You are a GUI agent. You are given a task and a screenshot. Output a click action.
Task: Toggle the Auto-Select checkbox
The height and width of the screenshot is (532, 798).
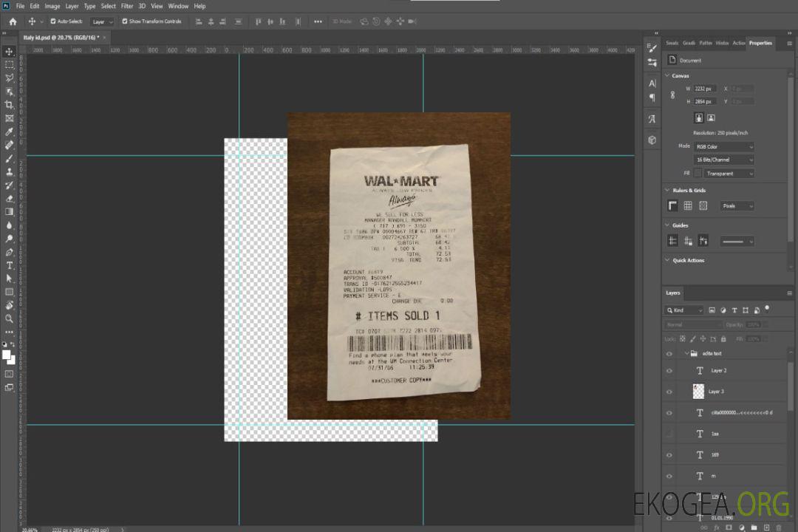click(x=53, y=21)
